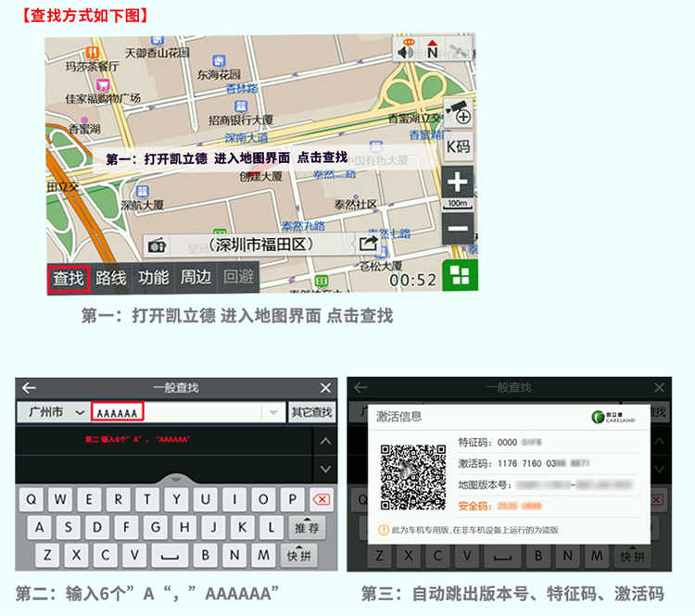Screen dimensions: 695x616
Task: Click the results scroll up arrow
Action: pos(326,442)
